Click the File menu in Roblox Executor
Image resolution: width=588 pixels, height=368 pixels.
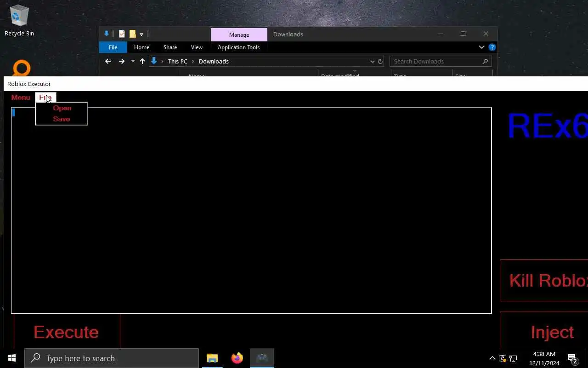(45, 98)
